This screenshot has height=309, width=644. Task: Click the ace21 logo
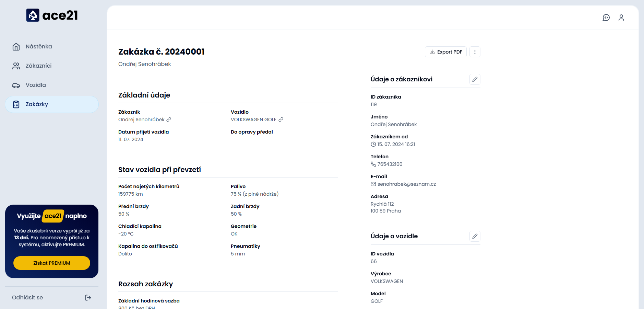52,15
